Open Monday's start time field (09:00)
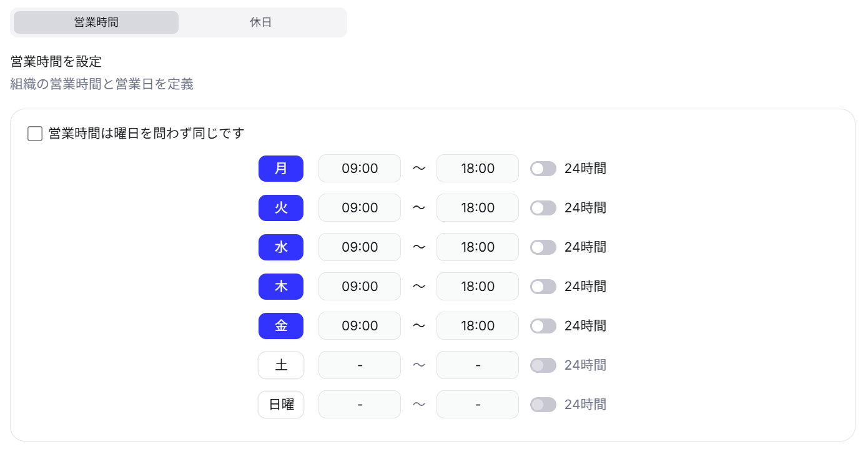This screenshot has width=868, height=454. point(359,168)
